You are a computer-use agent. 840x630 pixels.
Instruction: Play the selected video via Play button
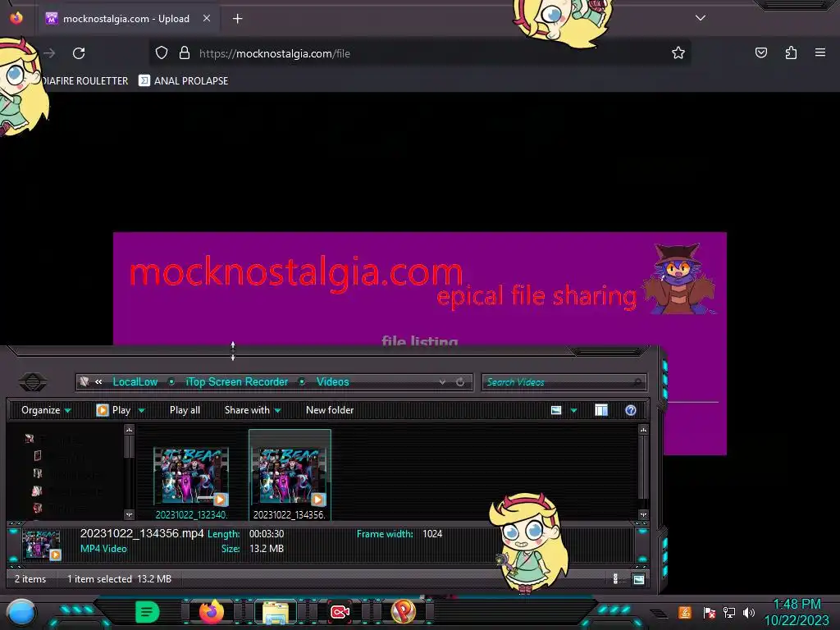[113, 410]
